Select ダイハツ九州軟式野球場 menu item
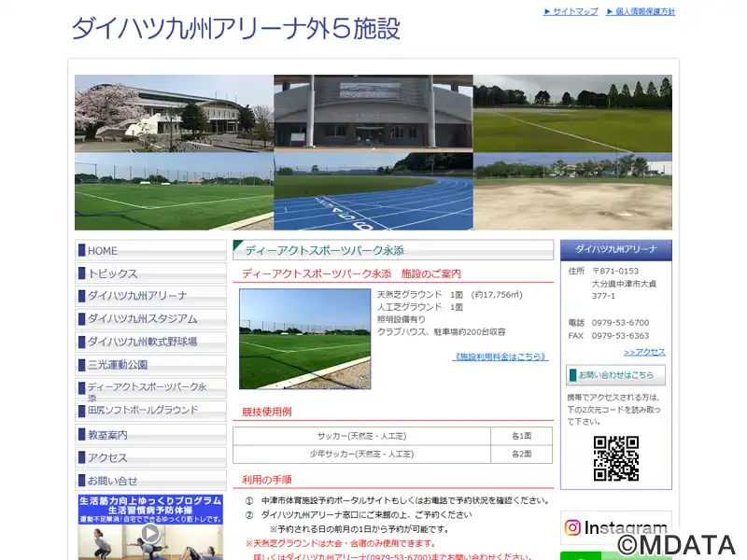Image resolution: width=747 pixels, height=560 pixels. coord(150,342)
